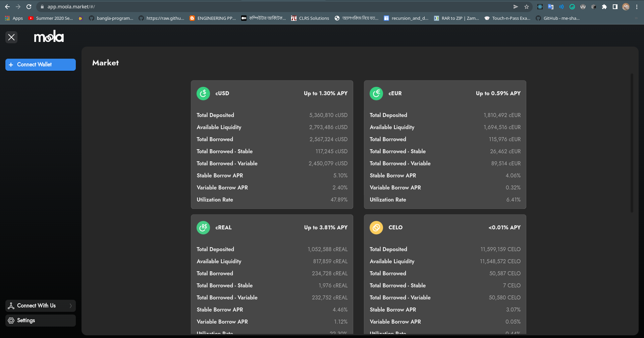Click the Market page vertical scrollbar
Screen dimensions: 644x338
pyautogui.click(x=632, y=143)
